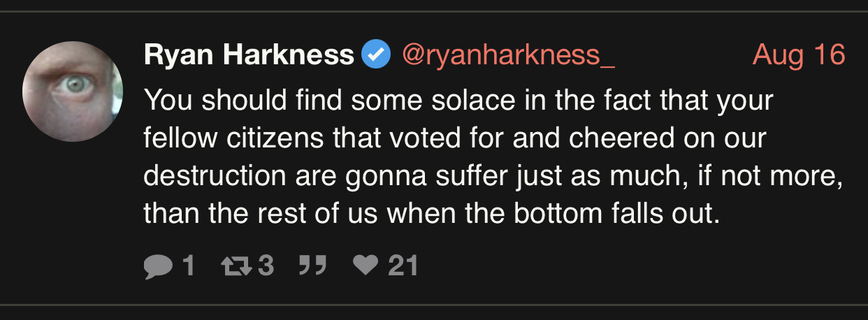The width and height of the screenshot is (868, 320).
Task: Click the display name Ryan Harkness
Action: point(249,54)
